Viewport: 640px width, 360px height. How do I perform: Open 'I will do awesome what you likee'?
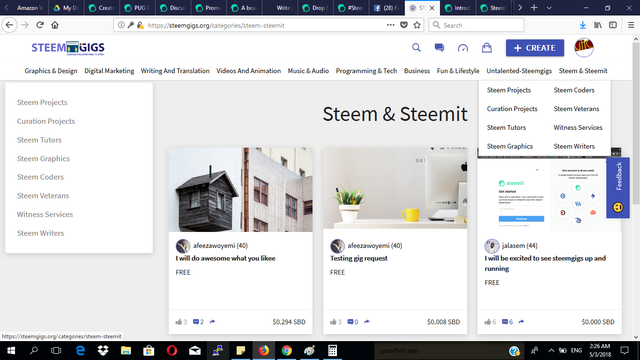[x=225, y=258]
